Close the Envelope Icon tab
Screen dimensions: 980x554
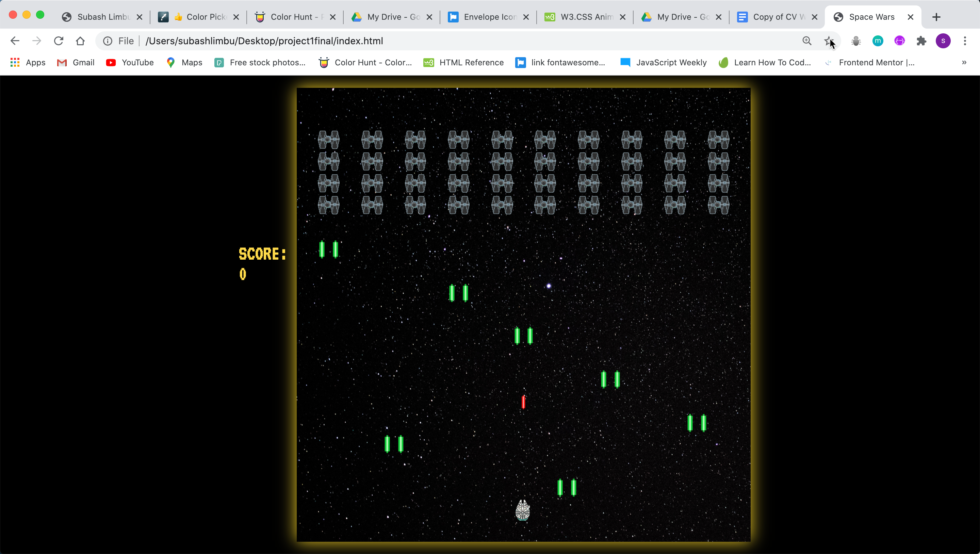(x=526, y=17)
